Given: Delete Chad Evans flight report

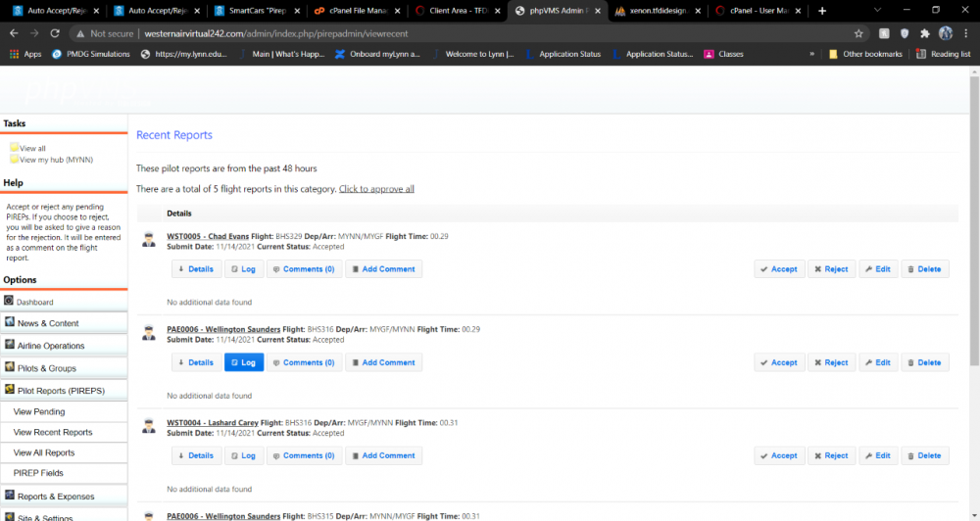Looking at the screenshot, I should (x=925, y=269).
